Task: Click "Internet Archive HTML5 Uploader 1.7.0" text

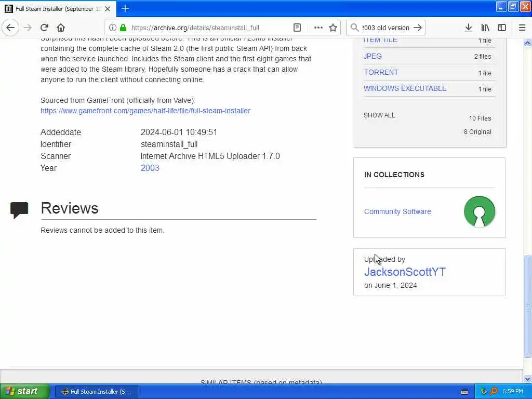Action: click(210, 156)
